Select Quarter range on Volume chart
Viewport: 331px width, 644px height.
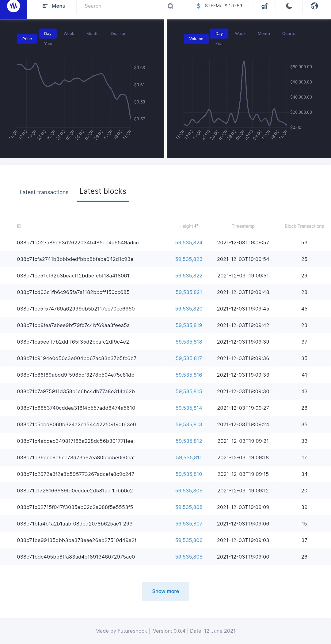pyautogui.click(x=290, y=33)
